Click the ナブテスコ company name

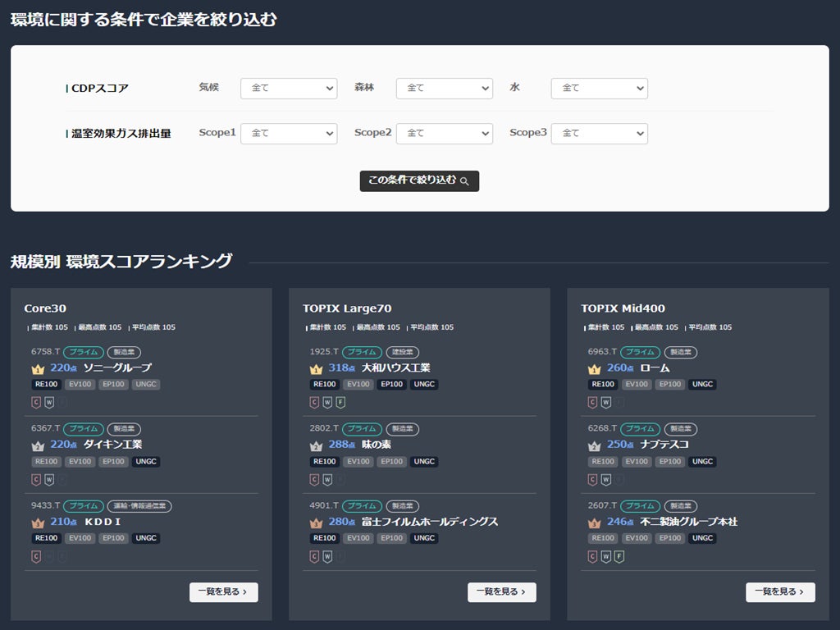click(x=664, y=445)
